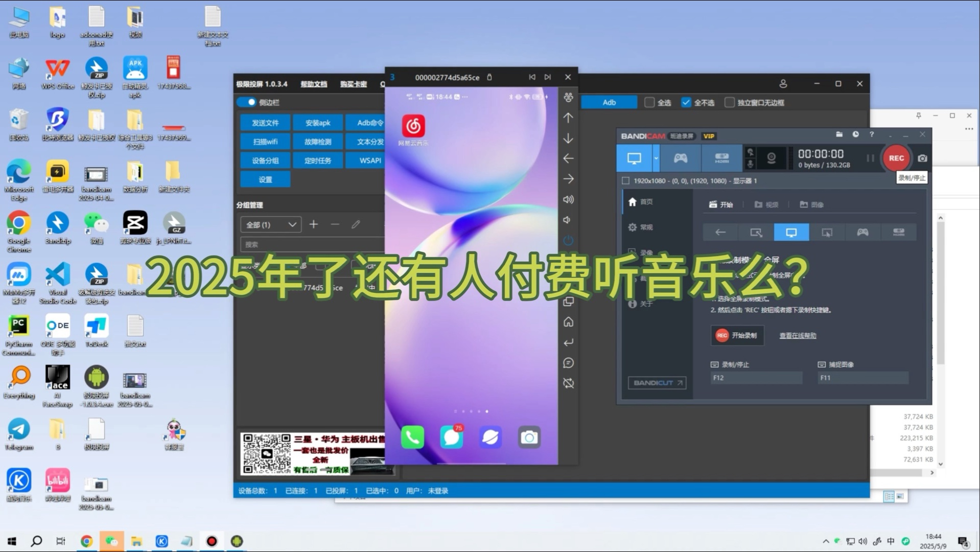Open the phone camera app in dock
This screenshot has width=980, height=552.
tap(529, 438)
